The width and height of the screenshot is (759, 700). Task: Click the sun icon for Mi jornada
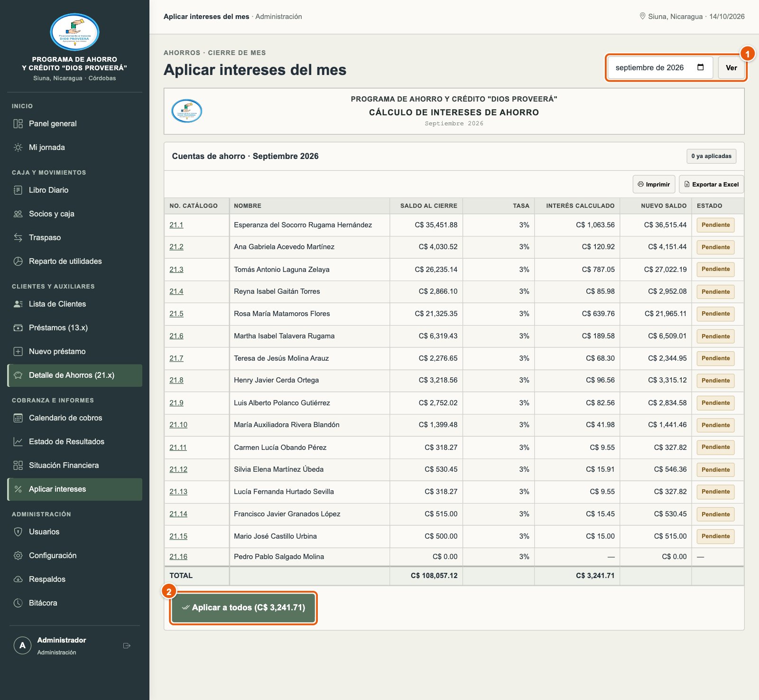coord(18,148)
